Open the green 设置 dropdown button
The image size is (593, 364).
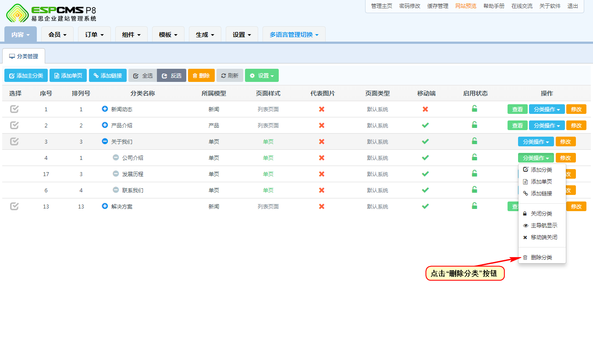(x=262, y=75)
